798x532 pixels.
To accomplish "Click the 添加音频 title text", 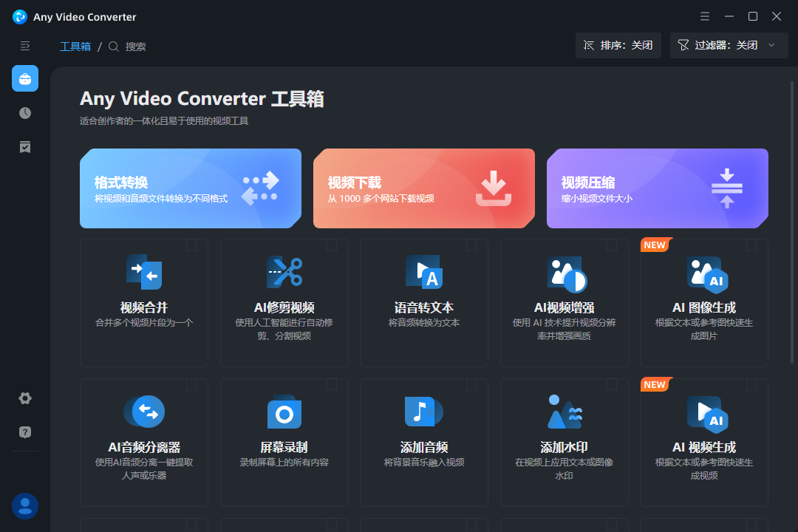I will 424,447.
